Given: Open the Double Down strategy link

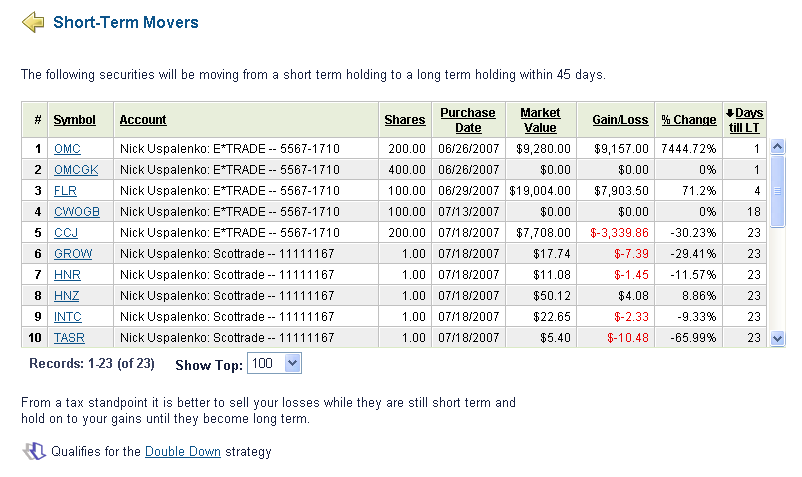Looking at the screenshot, I should click(x=183, y=451).
